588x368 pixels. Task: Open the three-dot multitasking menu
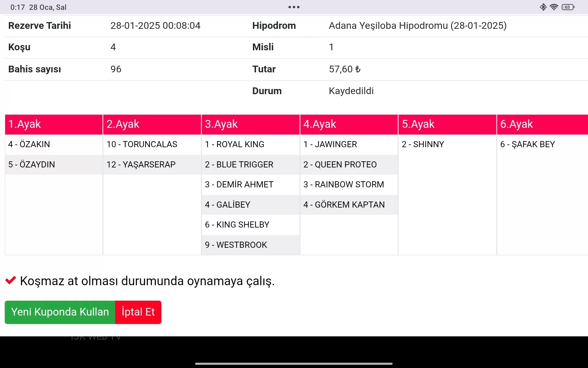[x=294, y=7]
